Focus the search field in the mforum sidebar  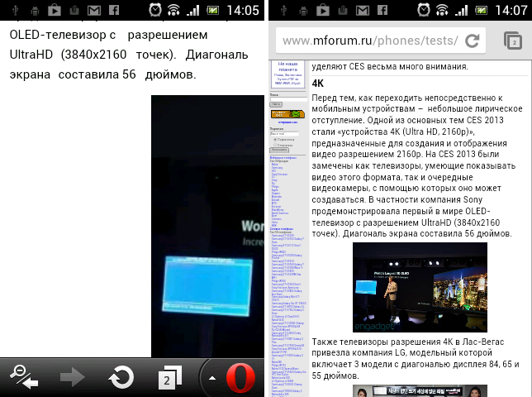288,98
